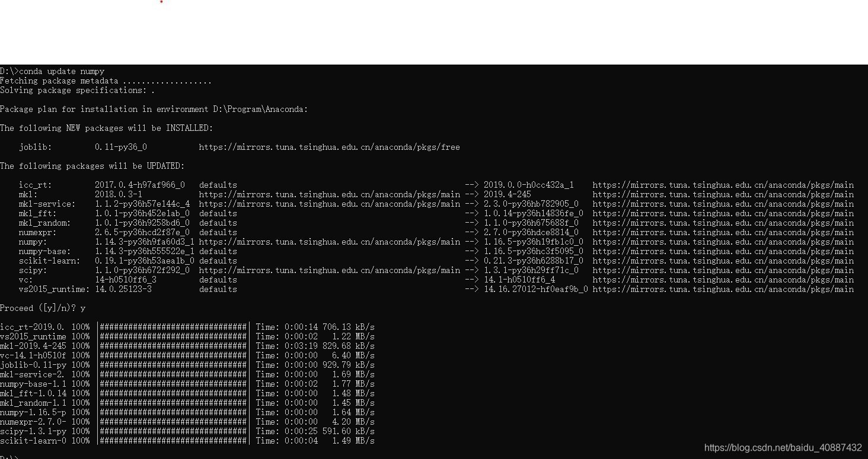The image size is (868, 459).
Task: Click numpy-base new version 1.16.5-py36hc3f5095_0
Action: point(534,251)
